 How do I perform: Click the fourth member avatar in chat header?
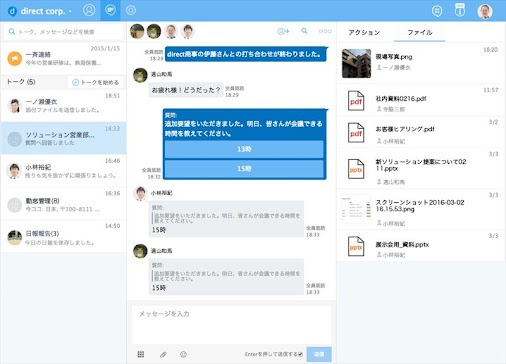coord(188,31)
